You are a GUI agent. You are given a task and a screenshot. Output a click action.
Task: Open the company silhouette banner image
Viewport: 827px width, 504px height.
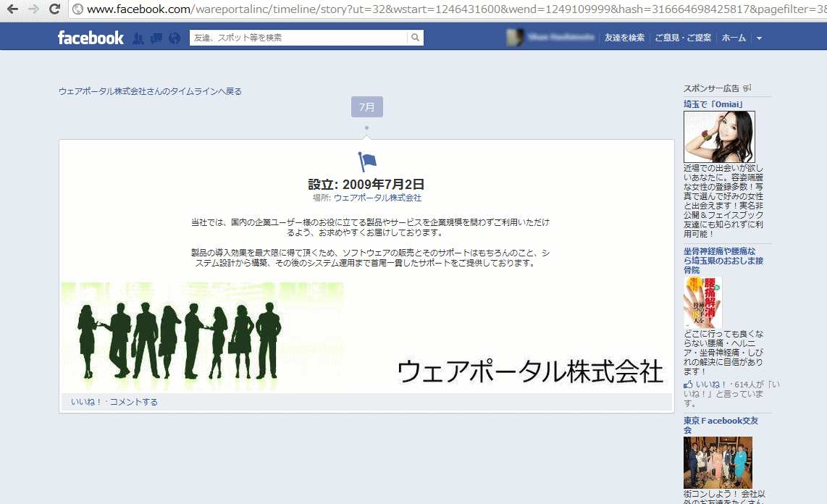coord(366,337)
